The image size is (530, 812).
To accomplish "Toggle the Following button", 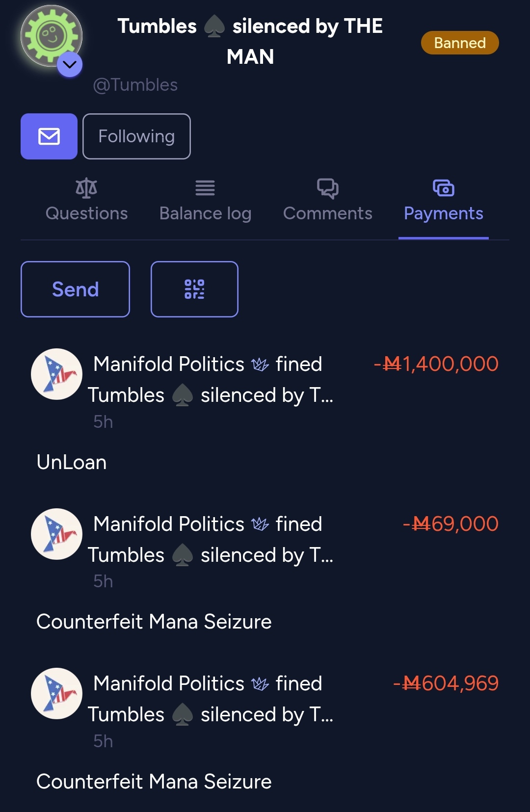I will click(x=136, y=136).
